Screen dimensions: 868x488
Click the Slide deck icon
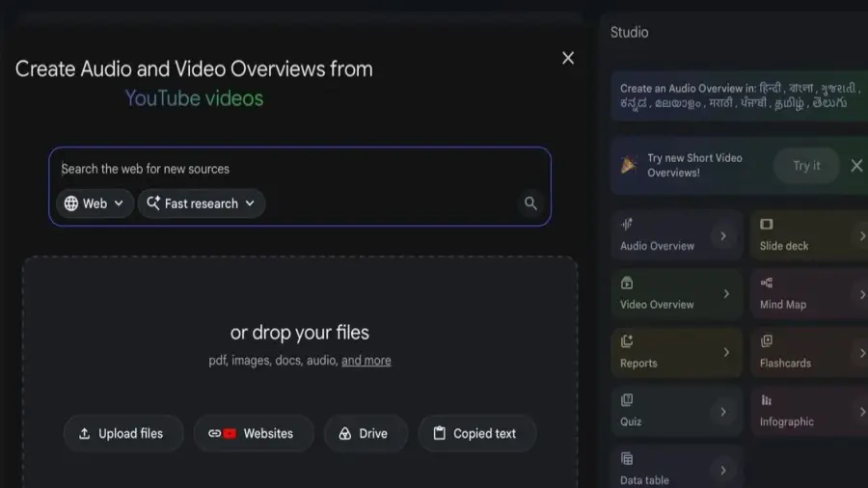point(766,224)
